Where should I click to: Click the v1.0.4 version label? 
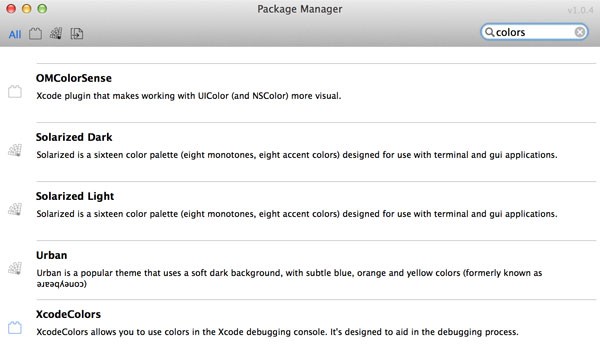point(580,10)
